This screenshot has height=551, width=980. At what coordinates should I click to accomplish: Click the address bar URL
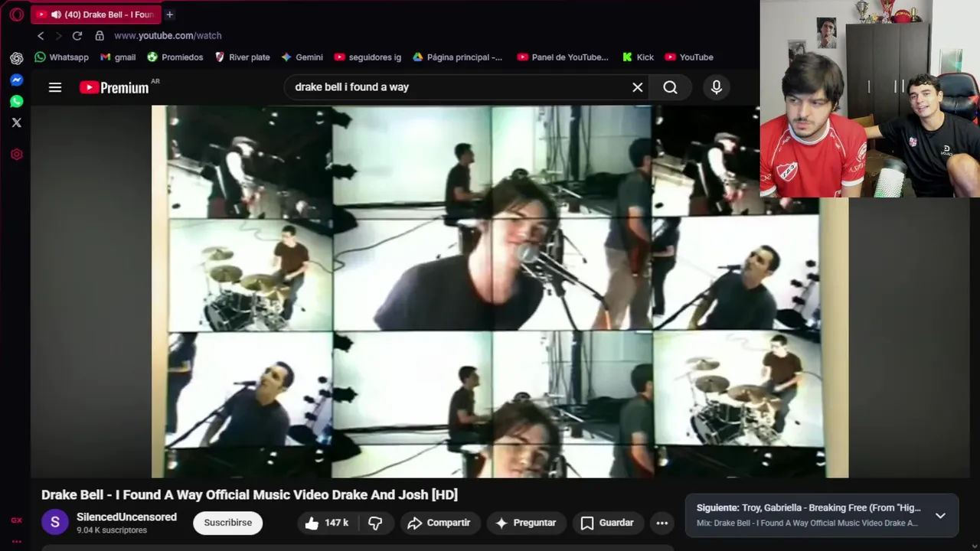[x=168, y=36]
